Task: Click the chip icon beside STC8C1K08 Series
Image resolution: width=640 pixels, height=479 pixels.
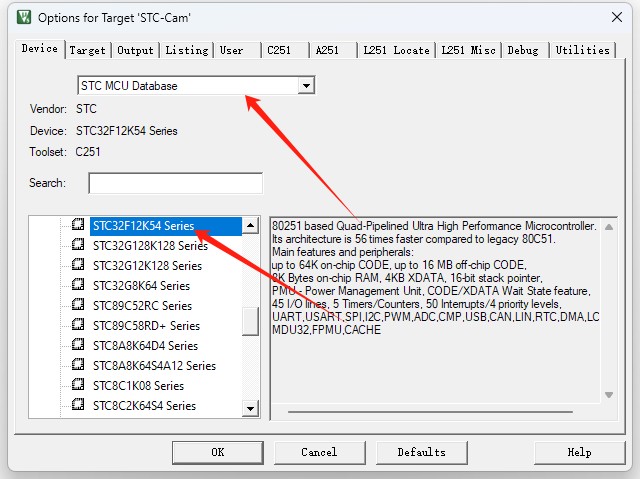Action: click(x=78, y=384)
